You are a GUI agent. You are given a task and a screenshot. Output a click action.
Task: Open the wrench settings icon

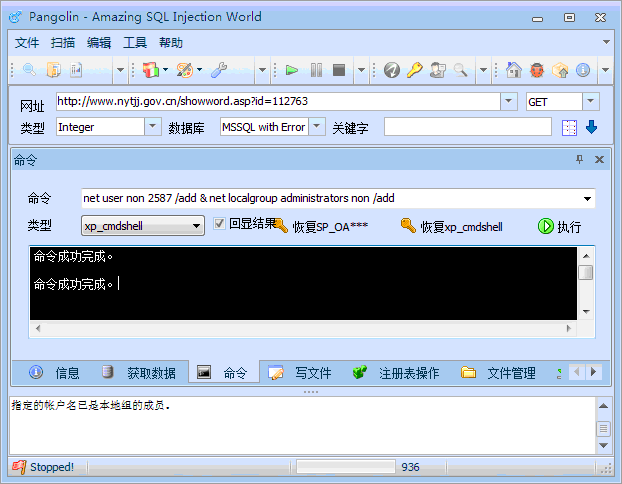[x=219, y=70]
